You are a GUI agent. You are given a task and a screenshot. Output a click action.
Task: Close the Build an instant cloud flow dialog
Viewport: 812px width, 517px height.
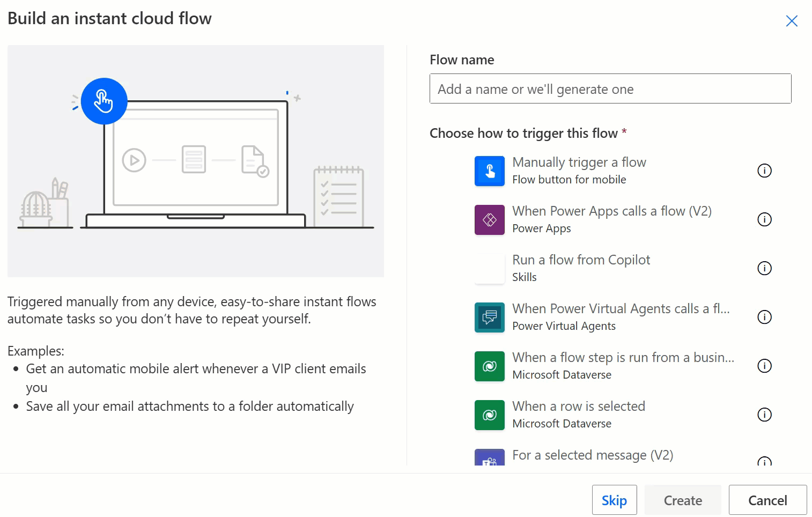[x=792, y=21]
